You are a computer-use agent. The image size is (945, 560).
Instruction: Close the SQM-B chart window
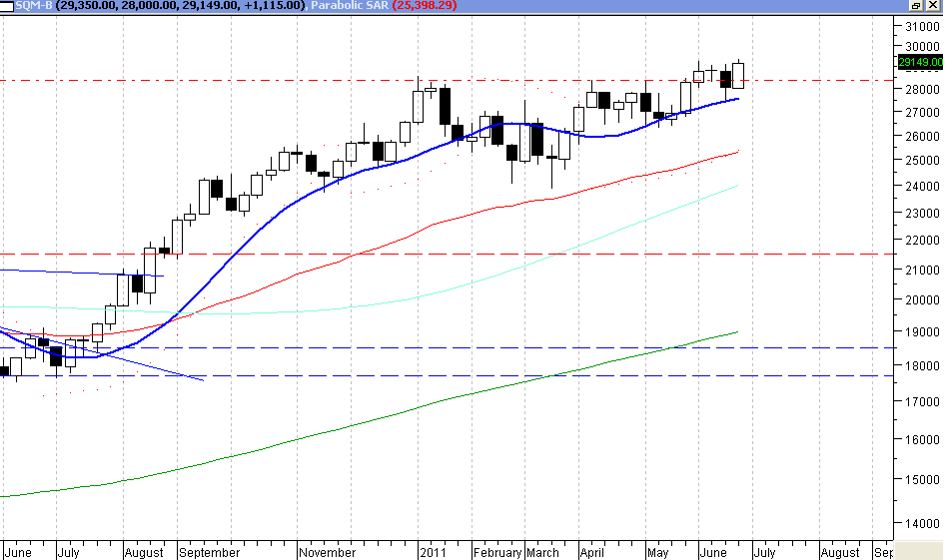(x=932, y=5)
